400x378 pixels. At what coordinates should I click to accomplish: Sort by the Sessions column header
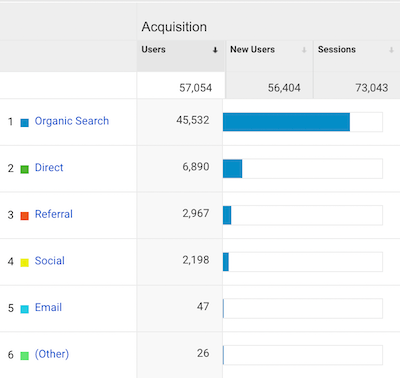337,49
